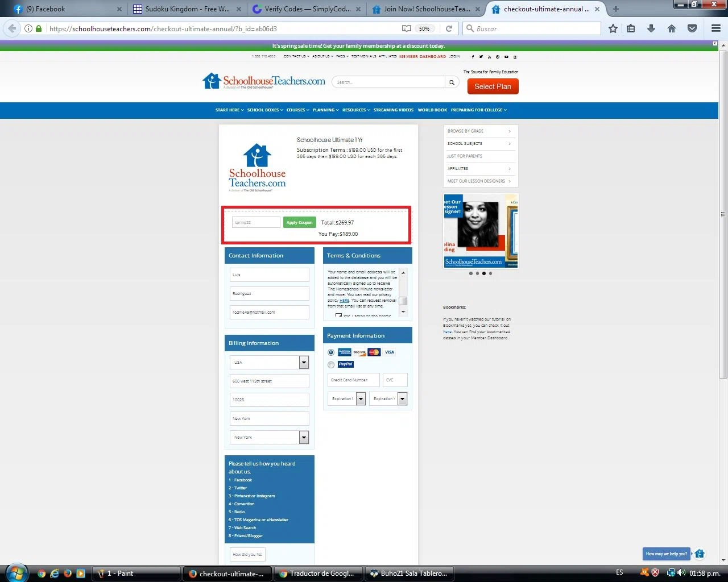Select third carousel dot indicator

click(484, 273)
